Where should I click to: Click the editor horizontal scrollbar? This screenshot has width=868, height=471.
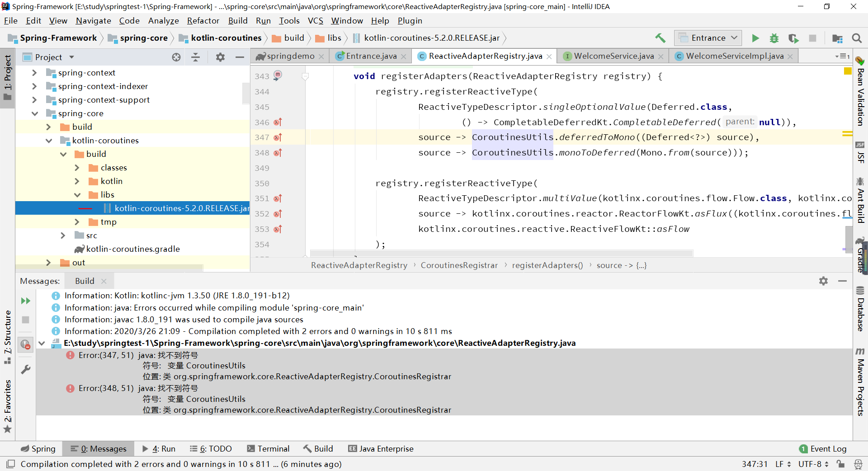[501, 253]
